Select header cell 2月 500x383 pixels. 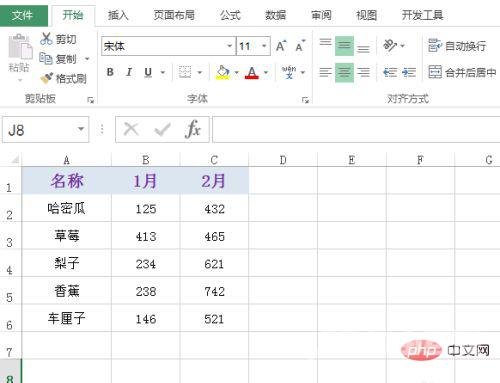pos(214,181)
